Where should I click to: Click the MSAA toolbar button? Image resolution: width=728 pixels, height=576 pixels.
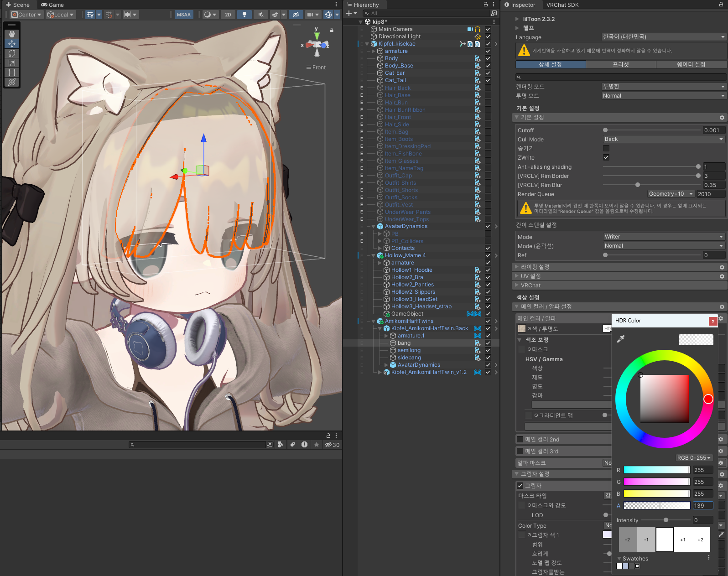(184, 15)
